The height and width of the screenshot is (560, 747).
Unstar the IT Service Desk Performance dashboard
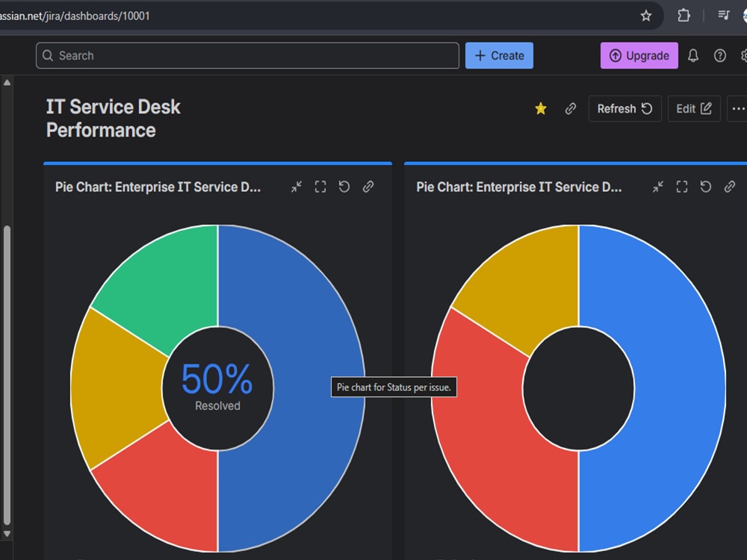(540, 108)
